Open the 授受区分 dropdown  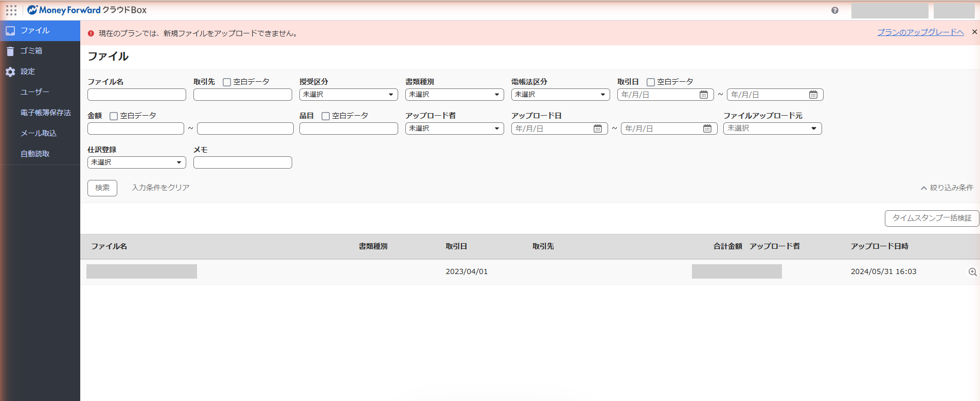pyautogui.click(x=349, y=95)
